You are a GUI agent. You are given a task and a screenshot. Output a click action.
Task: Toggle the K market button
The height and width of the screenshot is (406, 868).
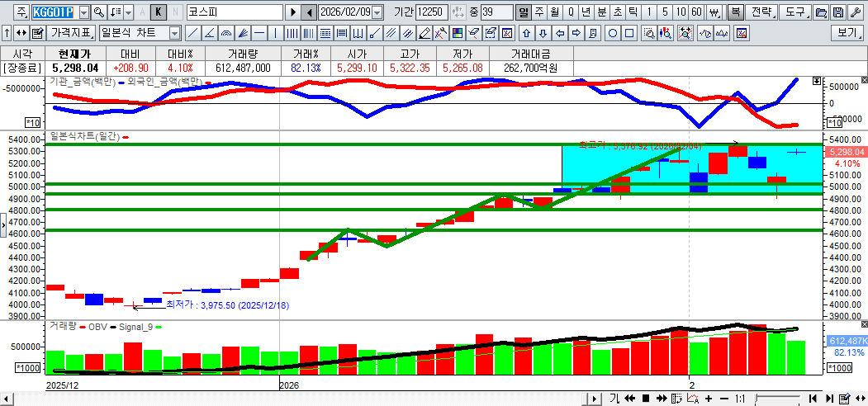(x=158, y=12)
